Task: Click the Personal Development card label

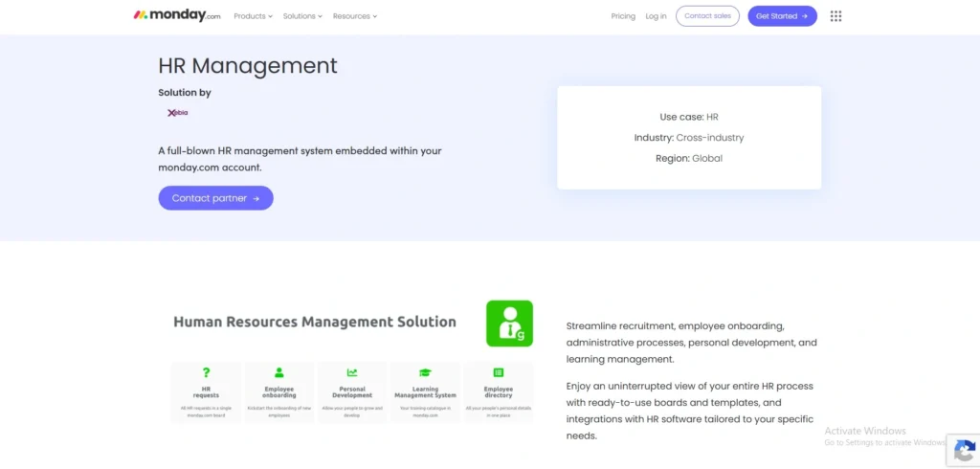Action: click(352, 392)
